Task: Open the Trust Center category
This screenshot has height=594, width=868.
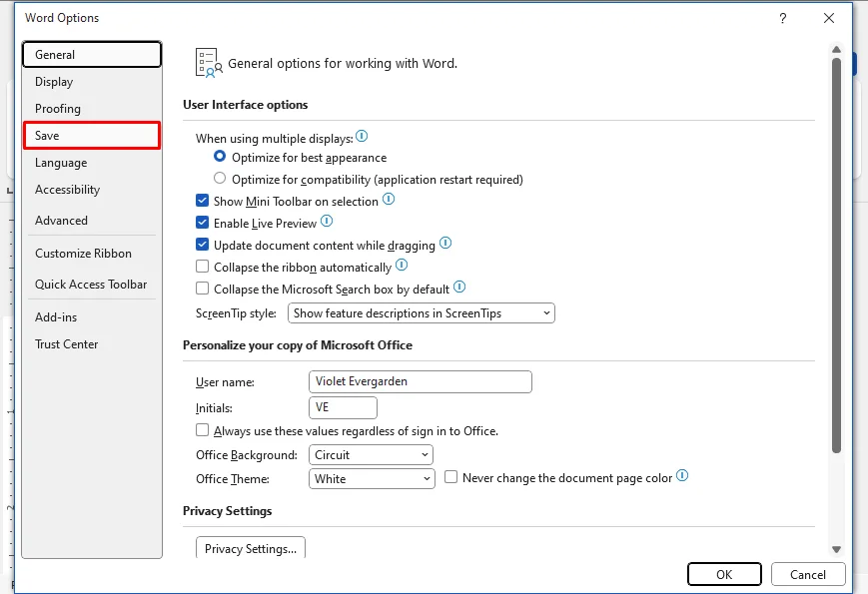Action: tap(92, 344)
